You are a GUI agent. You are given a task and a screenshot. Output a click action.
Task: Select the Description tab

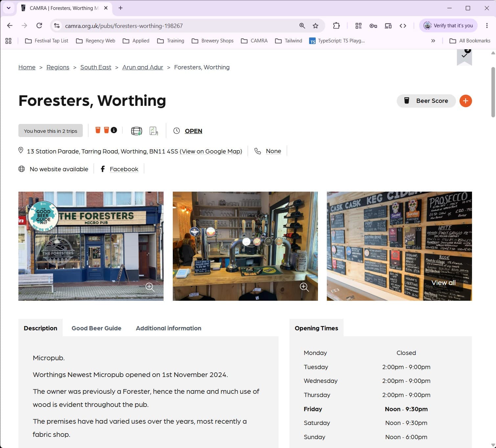40,328
